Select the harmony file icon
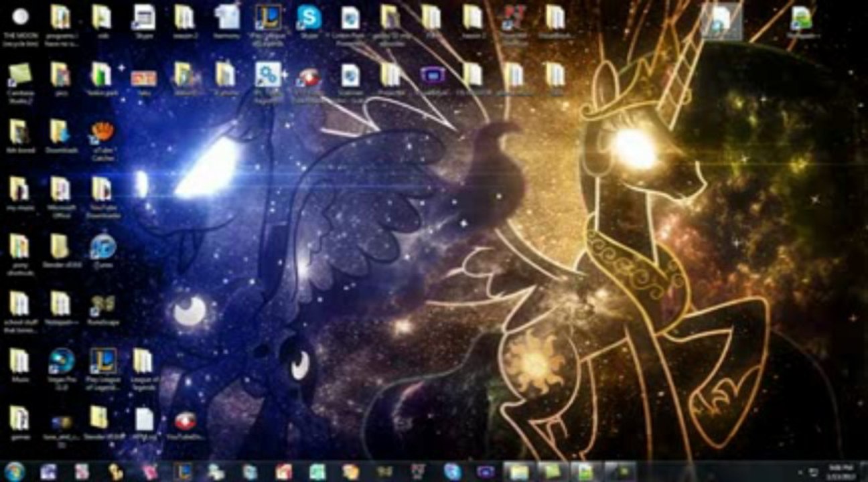 (x=227, y=17)
